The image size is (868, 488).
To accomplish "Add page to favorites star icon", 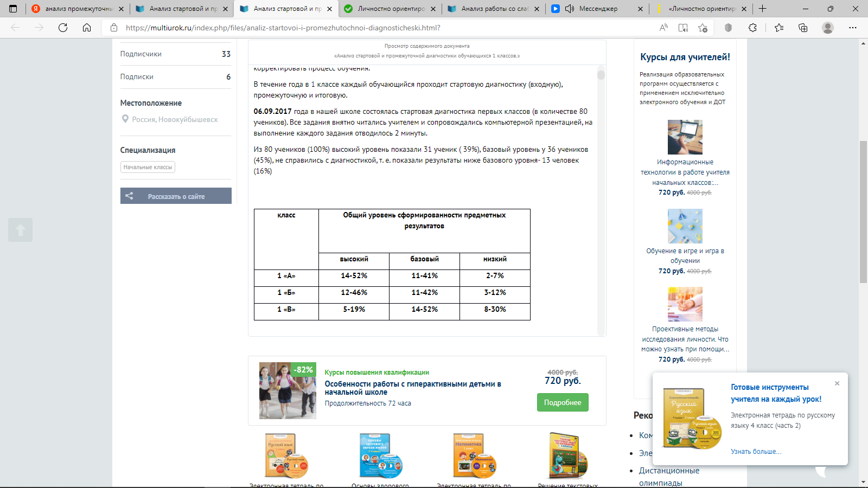I will [x=703, y=28].
